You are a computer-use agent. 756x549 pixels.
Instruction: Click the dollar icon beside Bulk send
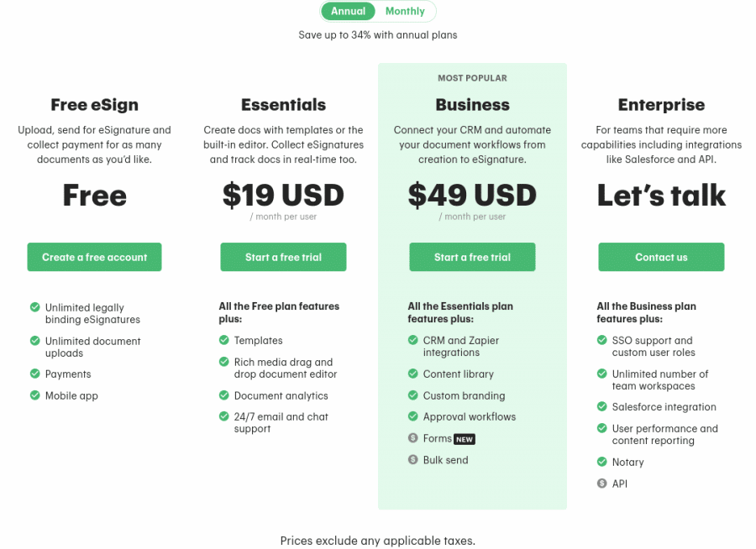(x=412, y=459)
